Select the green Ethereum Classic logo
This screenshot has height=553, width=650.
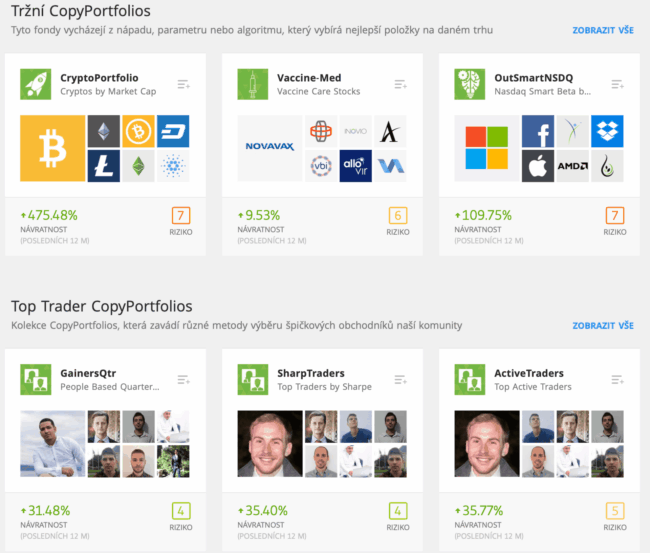point(138,166)
